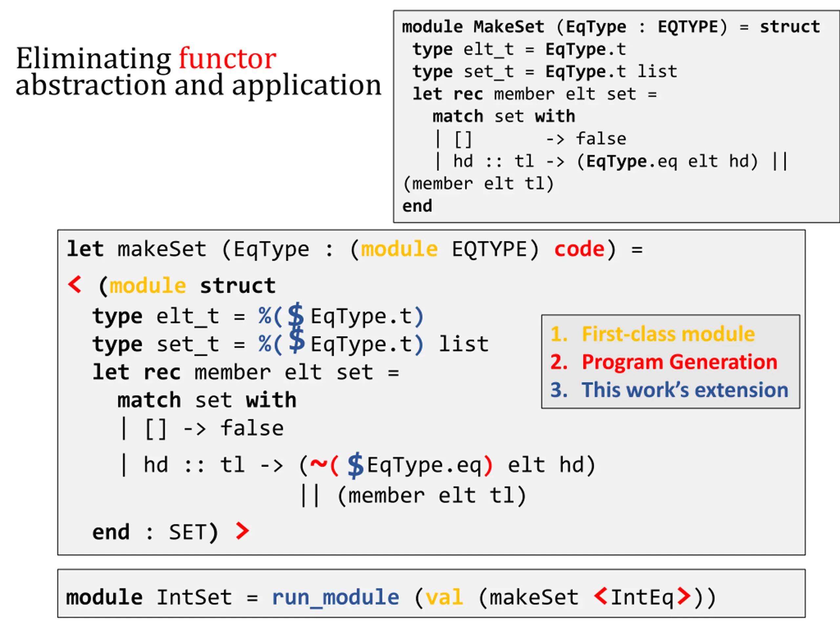This screenshot has height=630, width=840.
Task: Click the blue 'run_module' keyword
Action: pyautogui.click(x=336, y=597)
